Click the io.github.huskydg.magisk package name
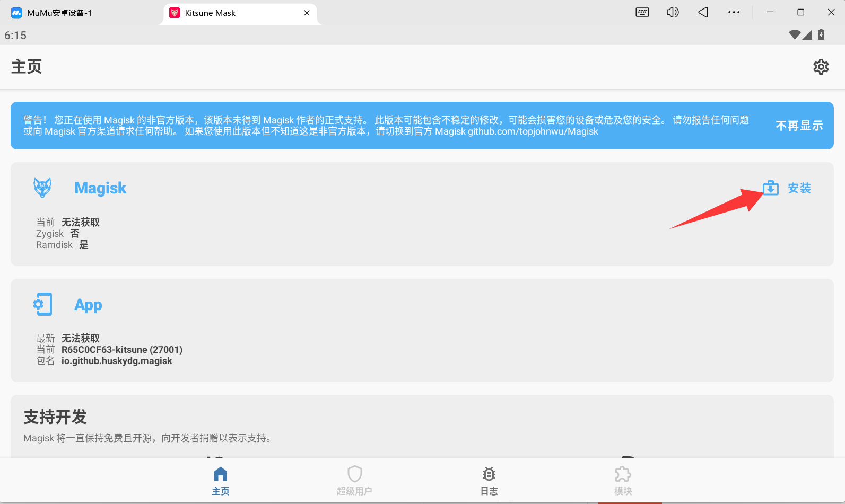The image size is (845, 504). (x=117, y=361)
